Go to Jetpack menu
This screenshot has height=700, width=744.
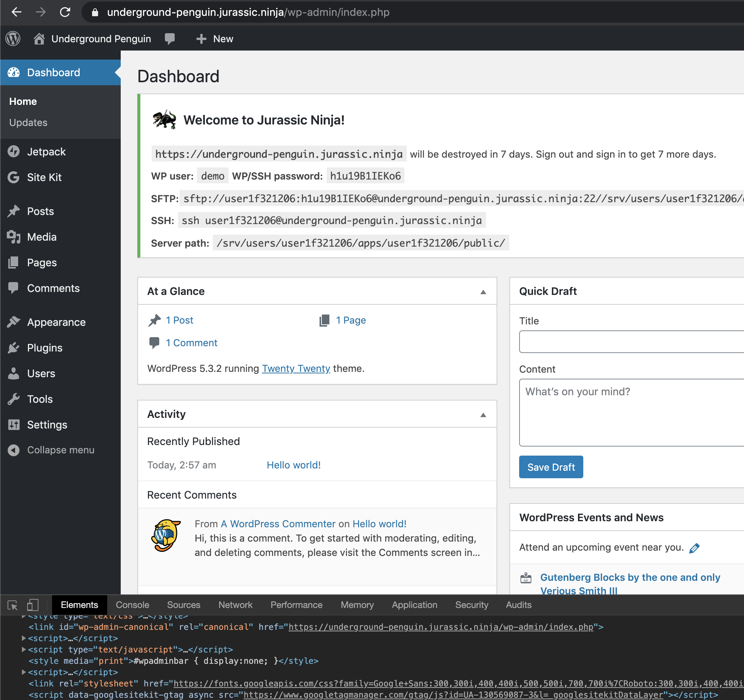pos(46,151)
